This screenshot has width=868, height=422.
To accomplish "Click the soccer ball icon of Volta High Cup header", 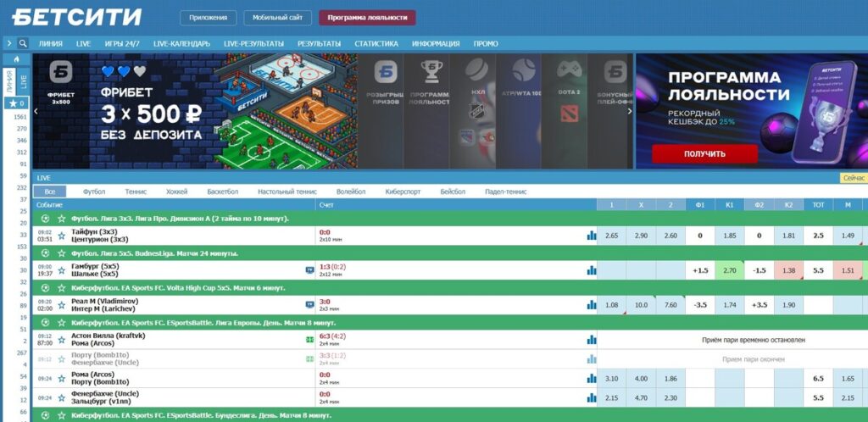I will 46,287.
